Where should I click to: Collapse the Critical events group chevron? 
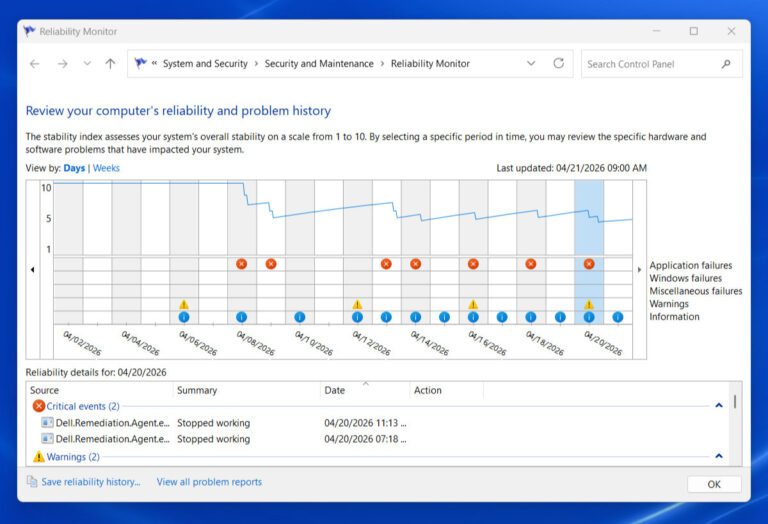click(719, 405)
